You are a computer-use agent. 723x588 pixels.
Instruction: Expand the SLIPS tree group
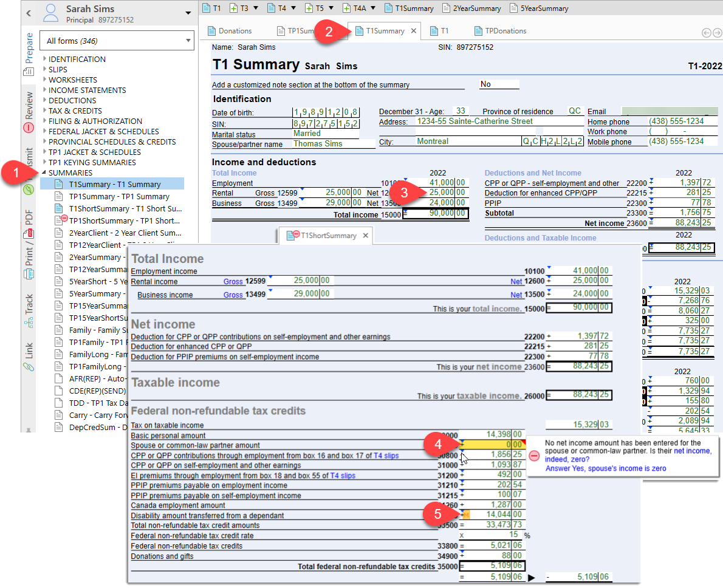[45, 69]
